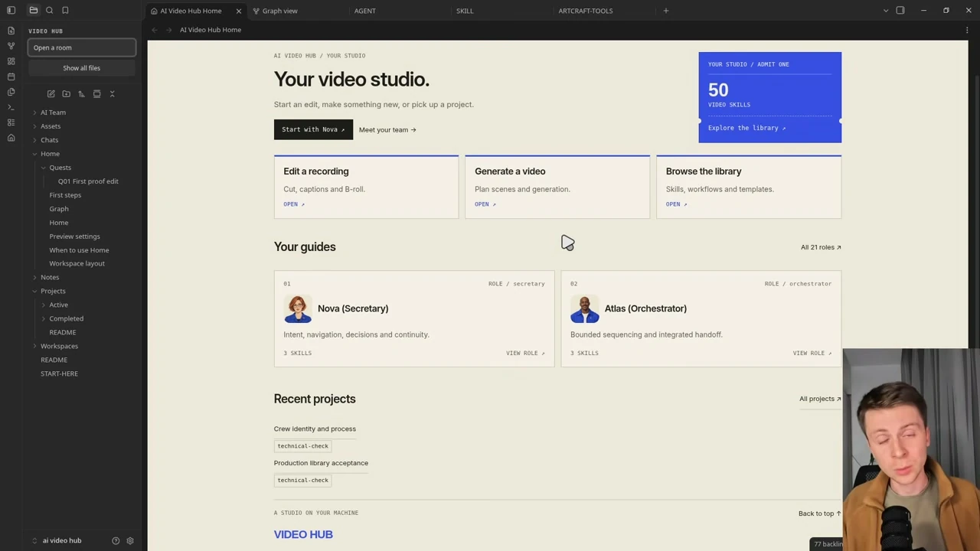Image resolution: width=980 pixels, height=551 pixels.
Task: Open settings gear icon
Action: (x=130, y=540)
